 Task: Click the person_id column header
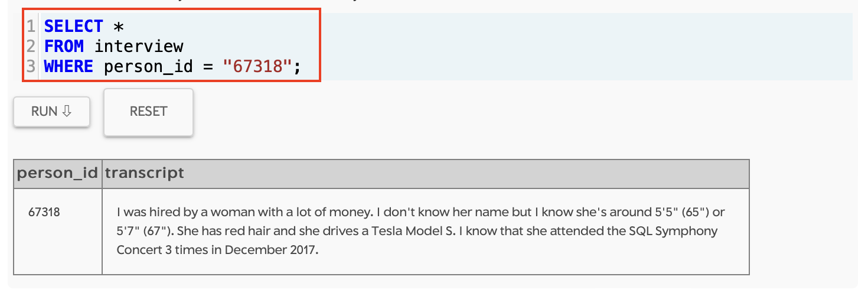pyautogui.click(x=57, y=174)
